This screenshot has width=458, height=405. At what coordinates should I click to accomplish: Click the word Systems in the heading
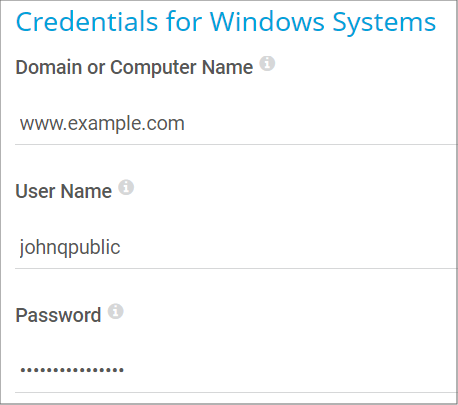point(385,23)
